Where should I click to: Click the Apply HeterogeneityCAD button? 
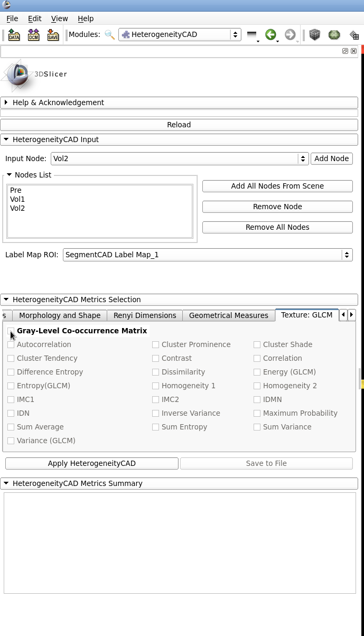point(92,463)
